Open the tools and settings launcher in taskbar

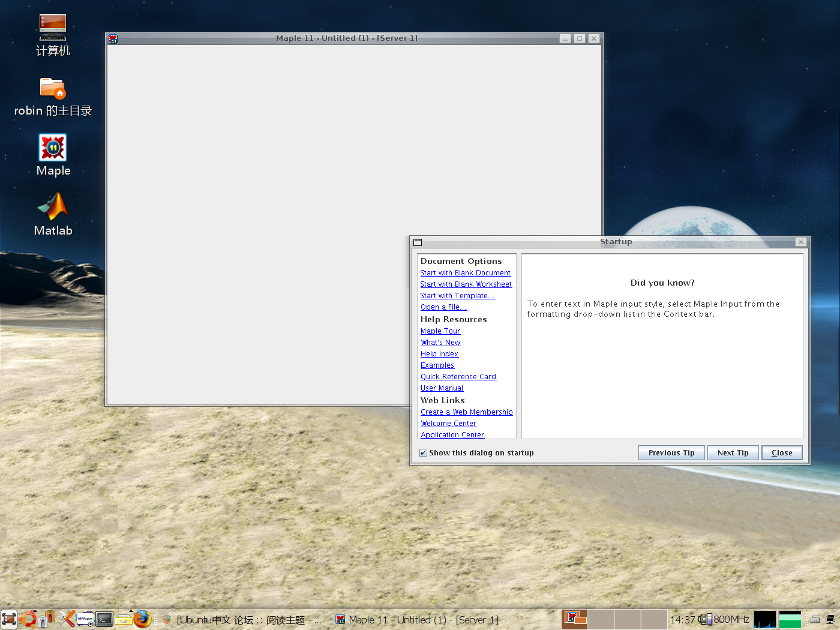[x=65, y=619]
